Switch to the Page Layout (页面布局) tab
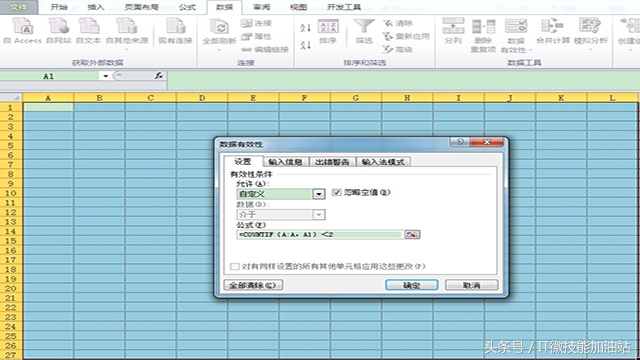The width and height of the screenshot is (640, 360). pos(141,7)
